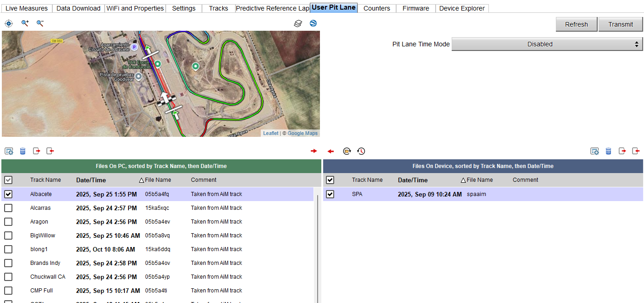Sort device files by File Name column
The height and width of the screenshot is (303, 644).
pos(479,180)
